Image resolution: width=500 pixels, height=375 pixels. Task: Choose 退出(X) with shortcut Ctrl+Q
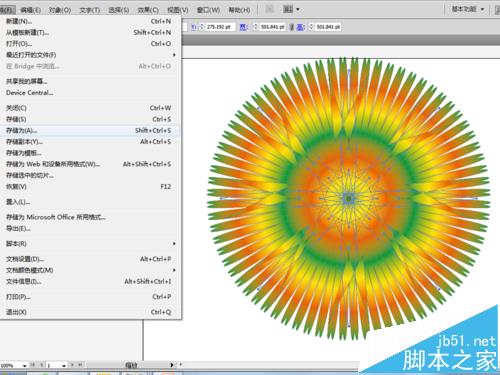[x=90, y=312]
